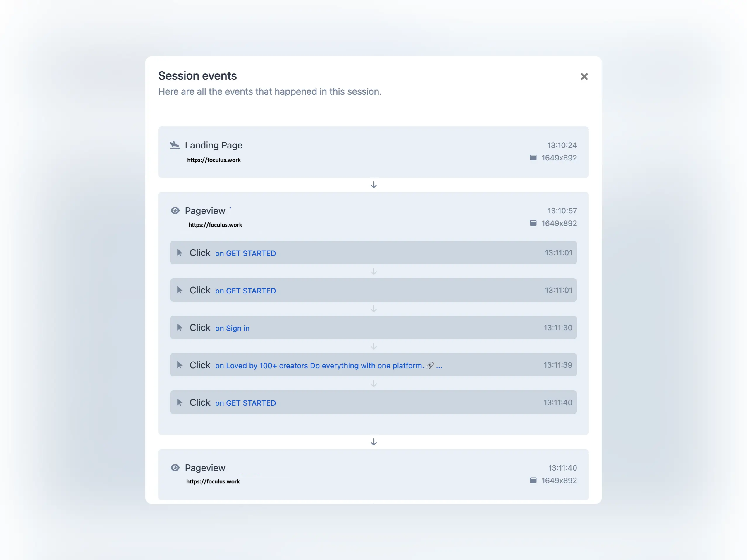Open the URL under the 13:10:57 Pageview
This screenshot has width=747, height=560.
coord(215,225)
